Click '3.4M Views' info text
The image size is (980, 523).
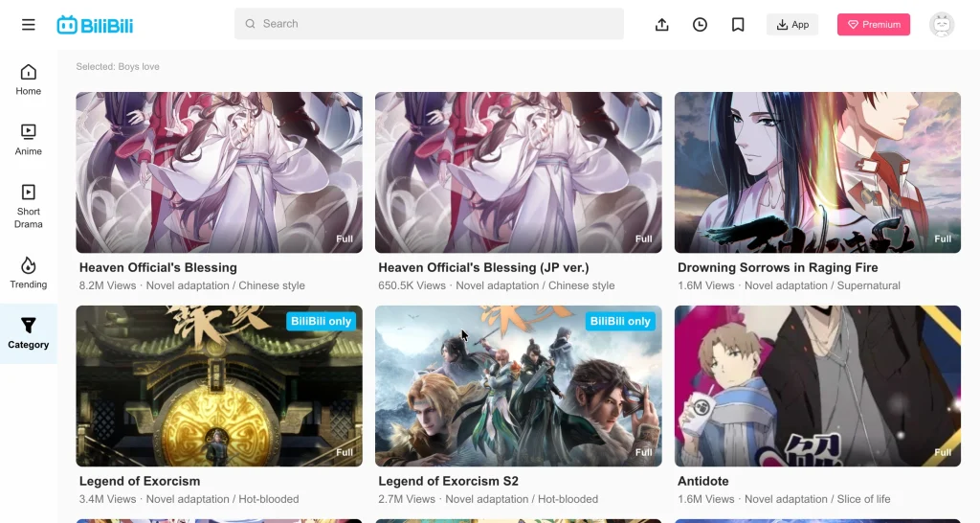[107, 499]
